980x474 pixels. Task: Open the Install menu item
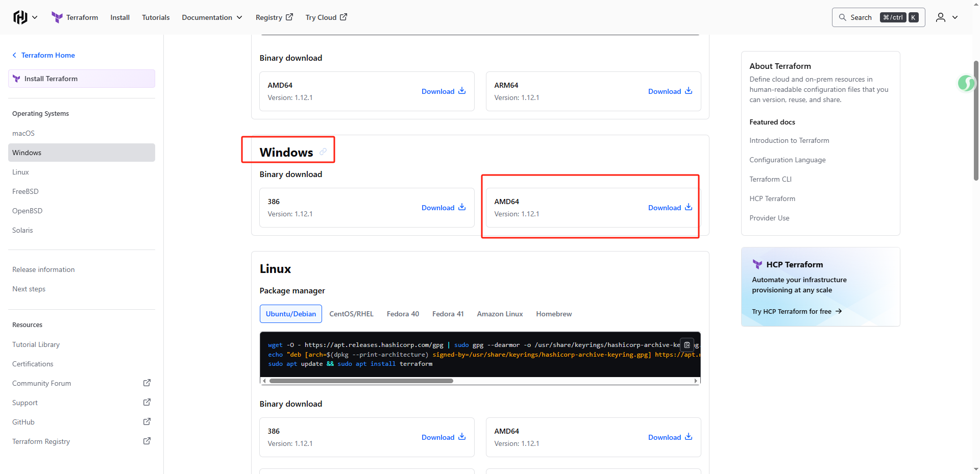[120, 17]
